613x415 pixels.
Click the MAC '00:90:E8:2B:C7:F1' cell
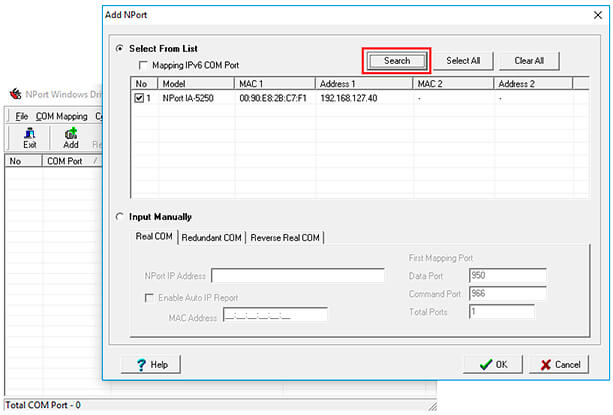pos(273,98)
